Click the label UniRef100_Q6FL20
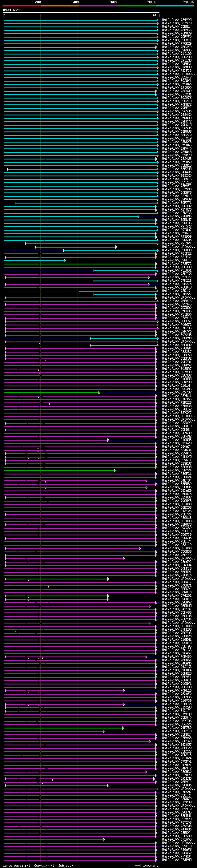This screenshot has height=868, width=197. [x=177, y=748]
